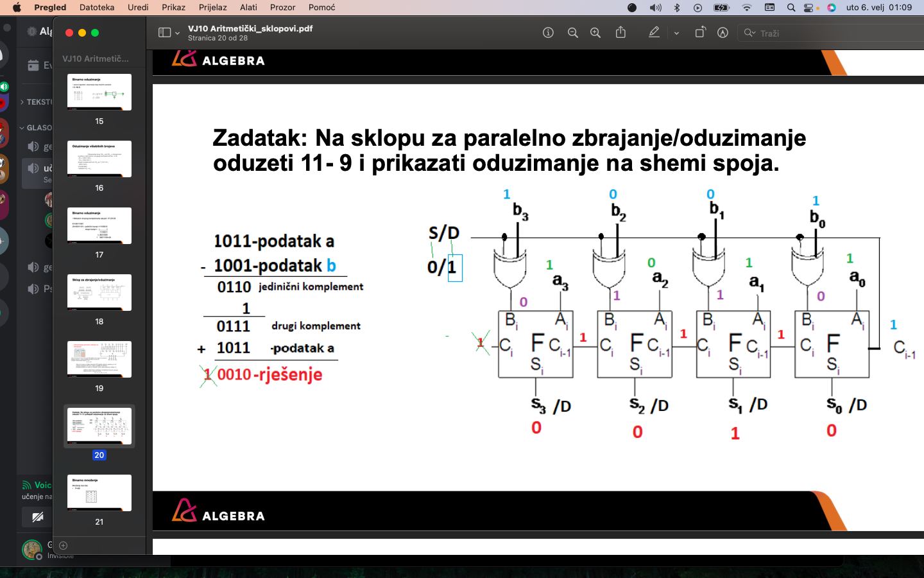The height and width of the screenshot is (578, 924).
Task: Open the Datoteka menu
Action: point(97,8)
